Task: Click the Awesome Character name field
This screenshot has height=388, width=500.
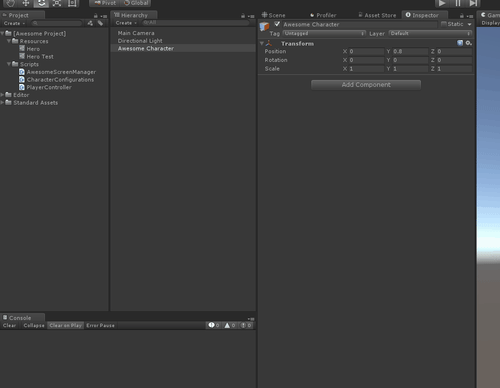Action: point(359,24)
